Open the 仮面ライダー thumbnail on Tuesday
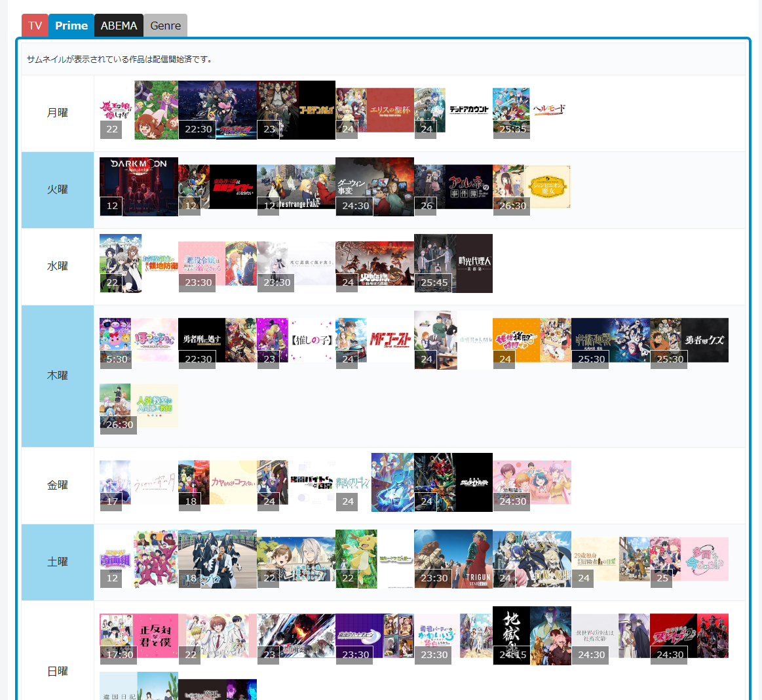 tap(218, 187)
